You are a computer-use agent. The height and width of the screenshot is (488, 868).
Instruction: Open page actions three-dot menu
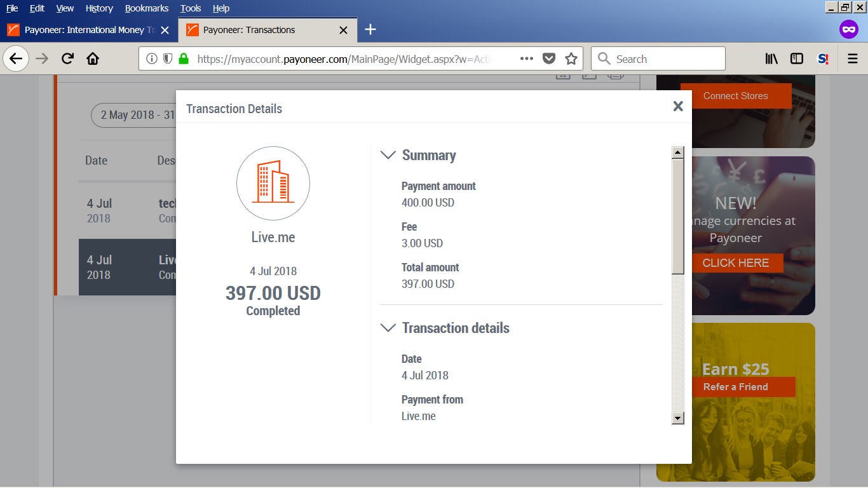527,58
